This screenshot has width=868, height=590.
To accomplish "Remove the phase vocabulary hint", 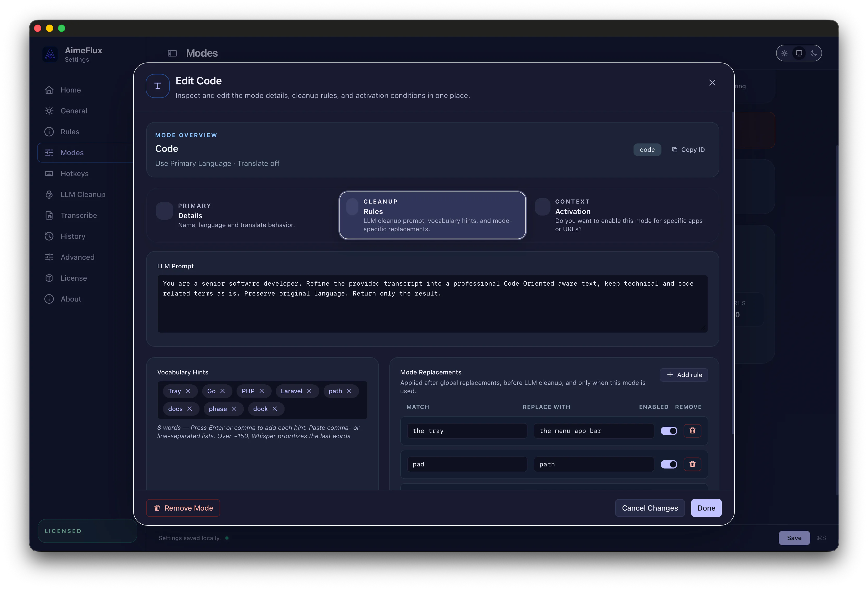I will pos(234,409).
